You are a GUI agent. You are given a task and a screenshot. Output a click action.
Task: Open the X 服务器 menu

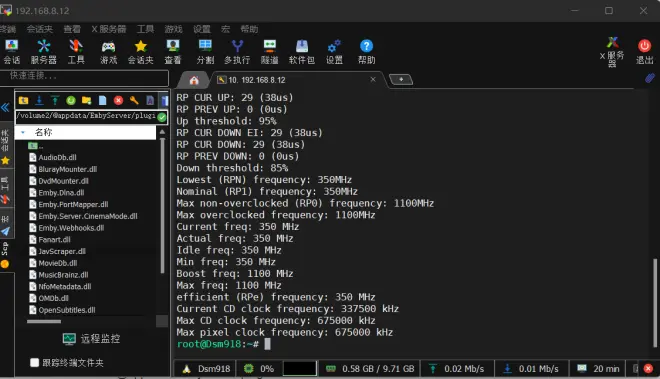109,29
